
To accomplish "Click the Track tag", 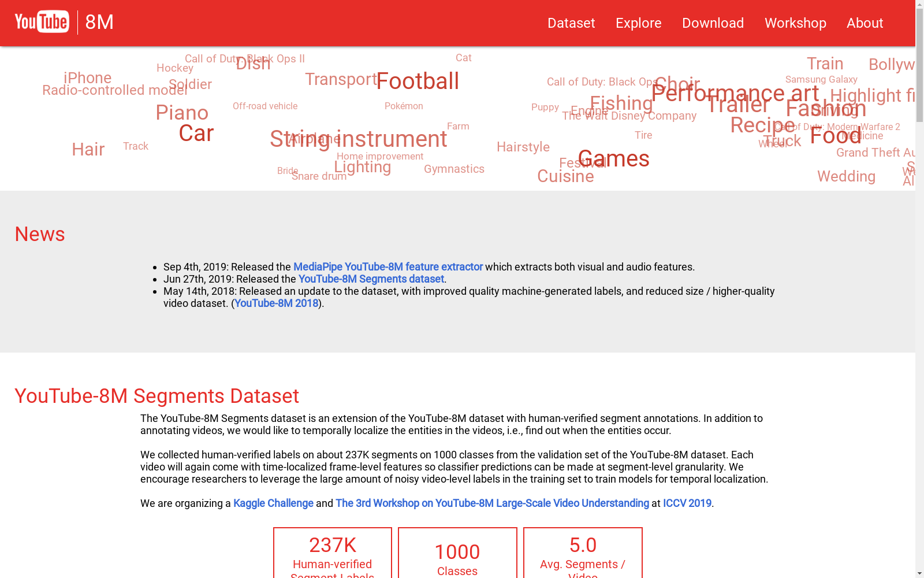I will click(136, 146).
